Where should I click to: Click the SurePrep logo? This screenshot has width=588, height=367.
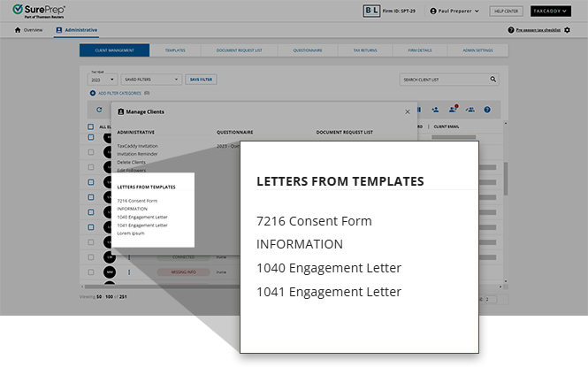pos(39,11)
